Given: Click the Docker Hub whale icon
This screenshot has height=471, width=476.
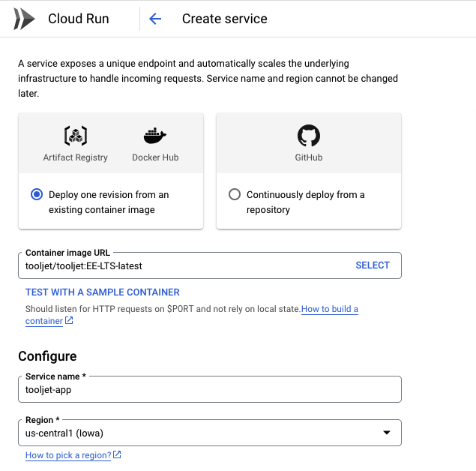Looking at the screenshot, I should [x=154, y=136].
